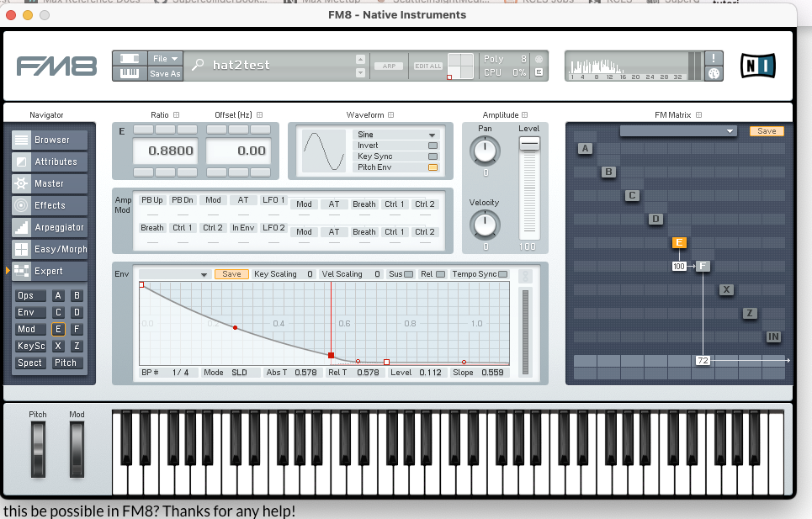Screen dimensions: 812x519
Task: Select operator D in FM Matrix
Action: pos(655,219)
